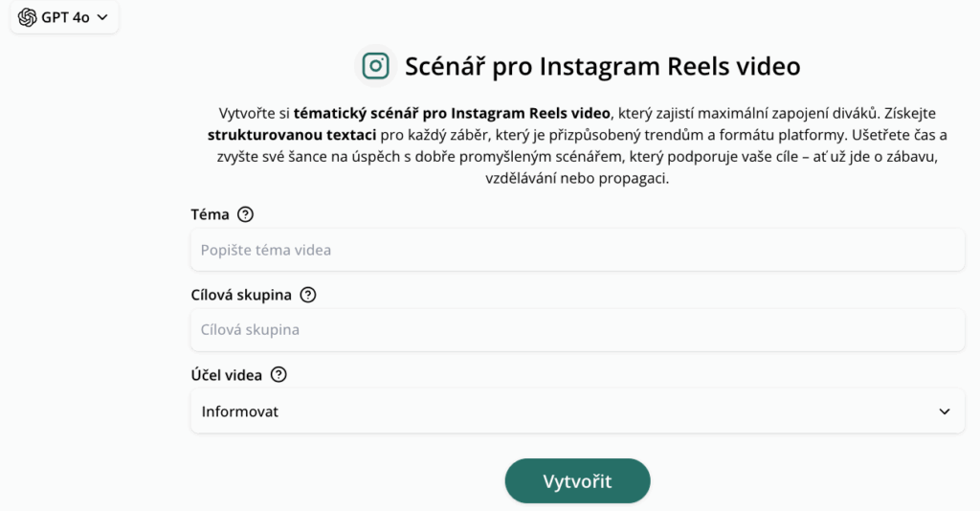980x511 pixels.
Task: Select the Informovat value text
Action: coord(240,411)
